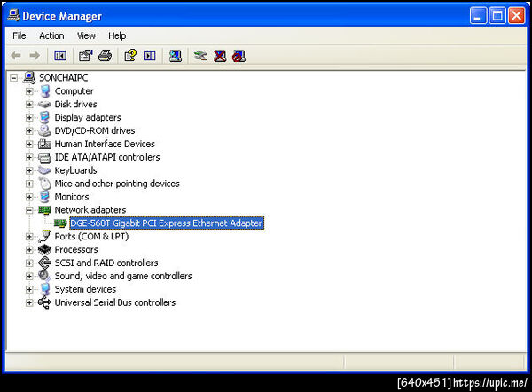Open the File menu
532x392 pixels.
(19, 35)
